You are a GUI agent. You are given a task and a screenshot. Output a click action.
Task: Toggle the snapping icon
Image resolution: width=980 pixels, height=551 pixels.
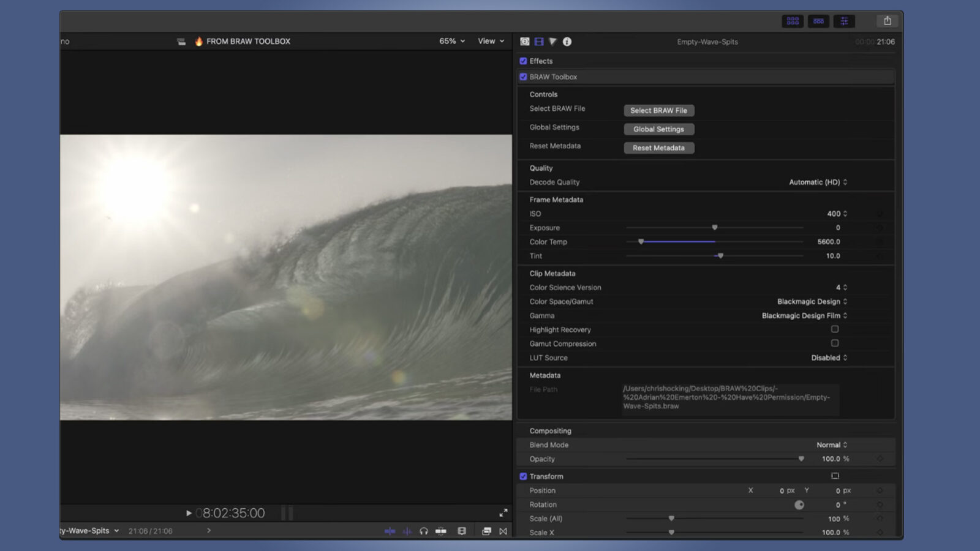point(441,531)
